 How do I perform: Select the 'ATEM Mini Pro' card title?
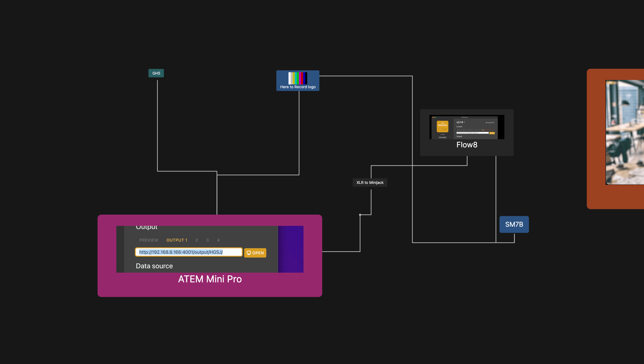(x=210, y=279)
